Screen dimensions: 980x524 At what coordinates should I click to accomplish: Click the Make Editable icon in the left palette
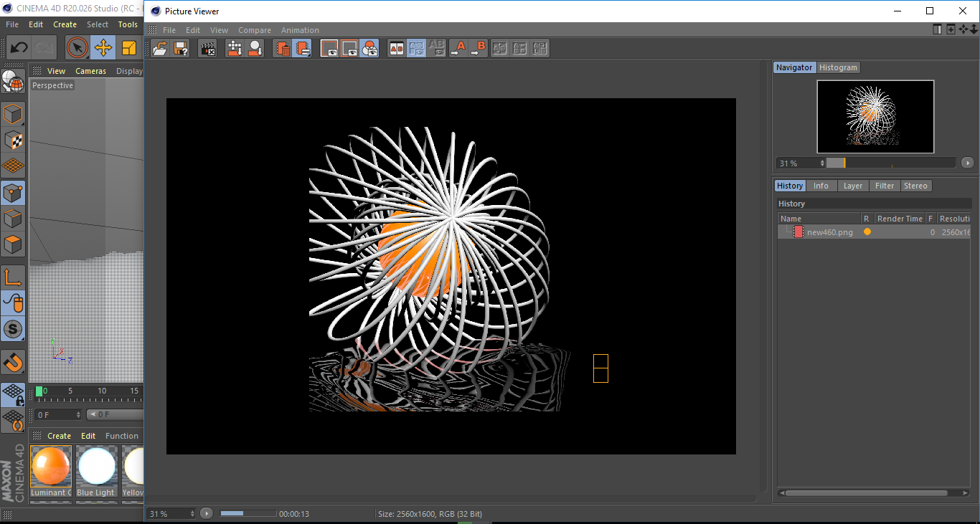[x=13, y=81]
